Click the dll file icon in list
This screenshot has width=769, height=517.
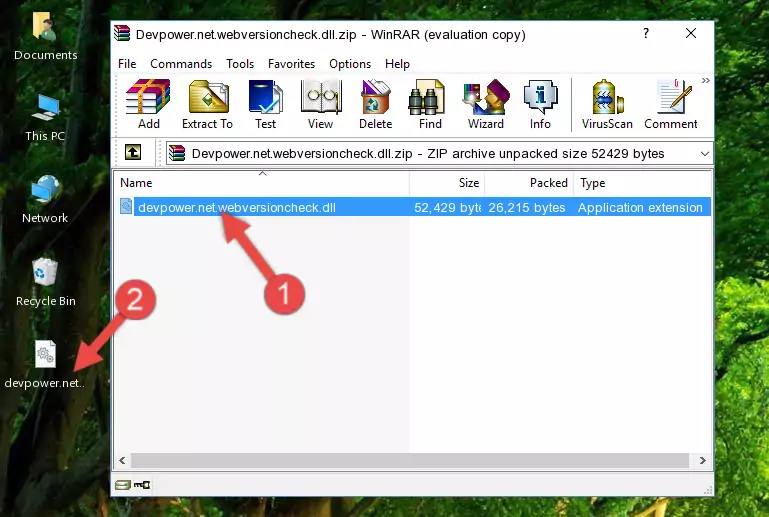pos(126,207)
